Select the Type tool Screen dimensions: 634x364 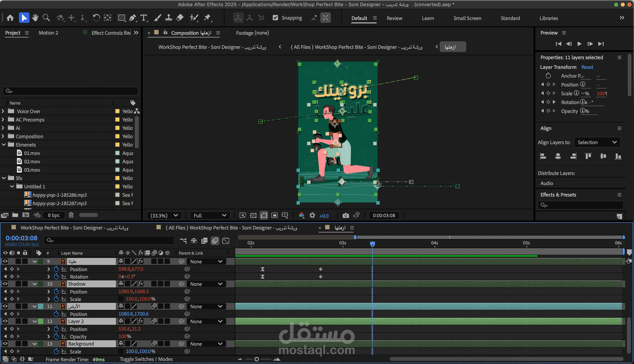coord(144,18)
